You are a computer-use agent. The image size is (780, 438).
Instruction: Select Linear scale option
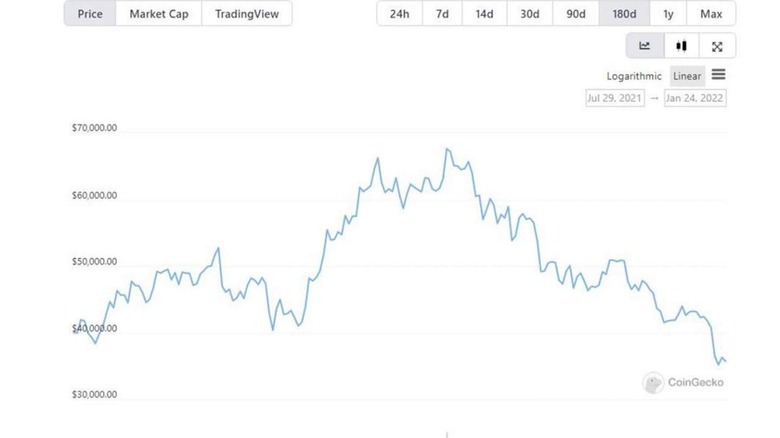coord(687,76)
